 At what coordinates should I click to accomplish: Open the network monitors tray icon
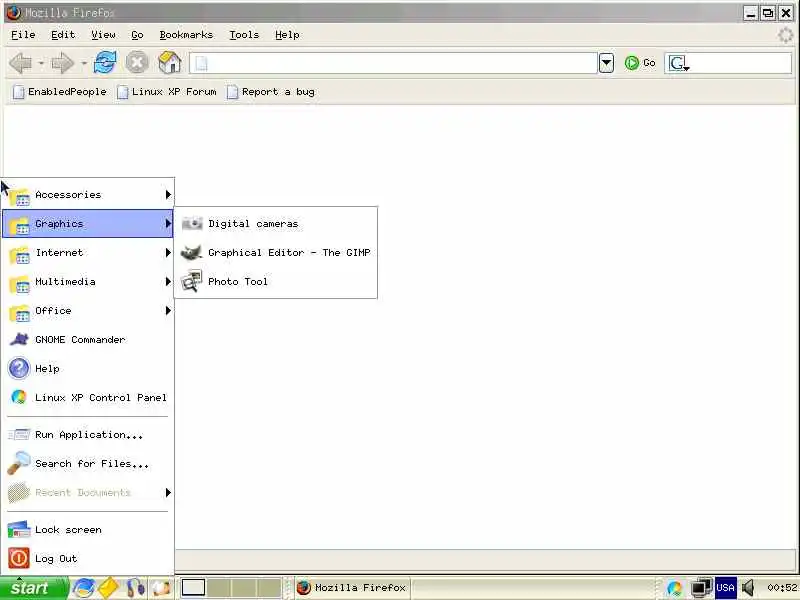coord(701,588)
